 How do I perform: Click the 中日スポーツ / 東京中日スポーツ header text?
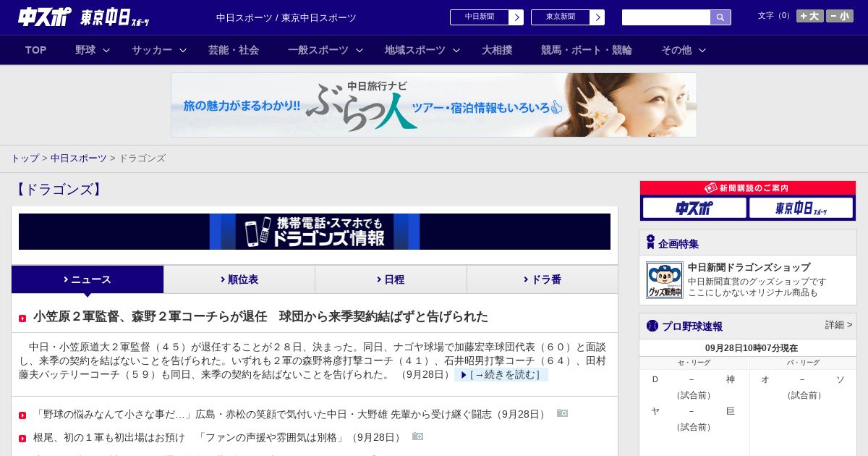(x=286, y=17)
